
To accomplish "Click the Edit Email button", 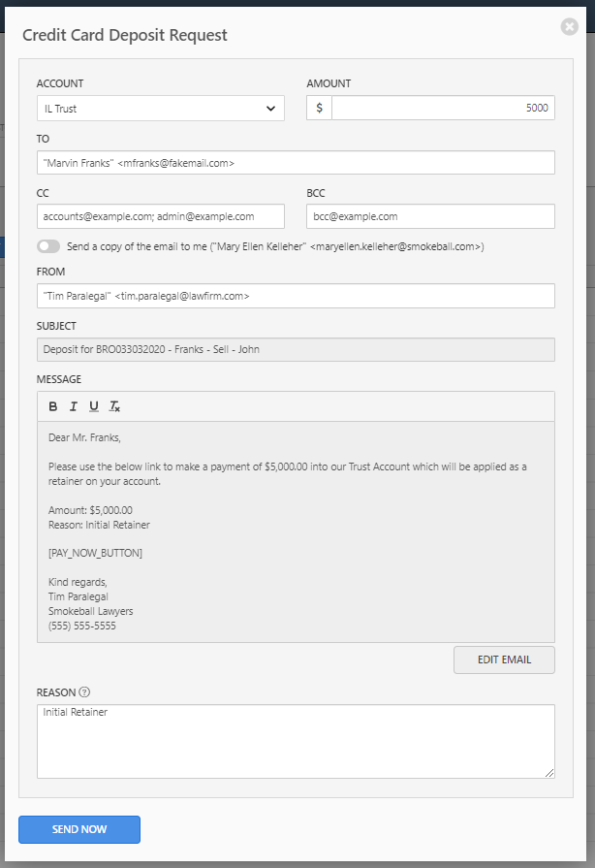I will tap(504, 659).
